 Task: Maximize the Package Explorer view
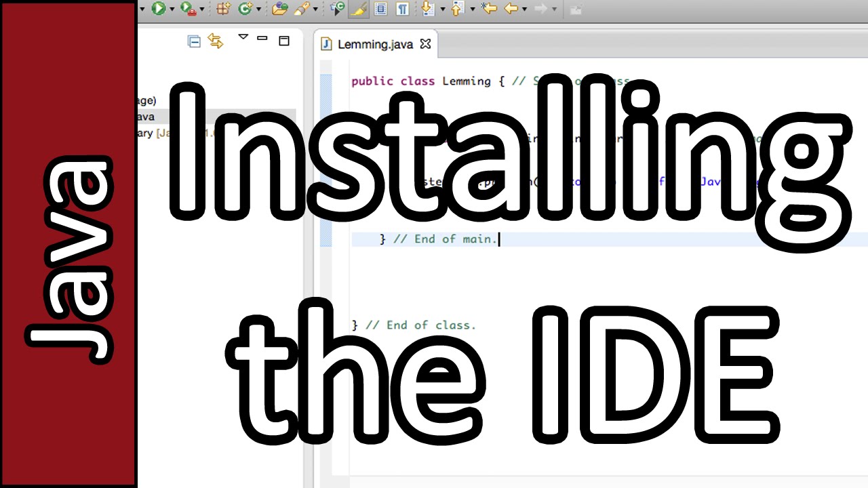coord(284,41)
